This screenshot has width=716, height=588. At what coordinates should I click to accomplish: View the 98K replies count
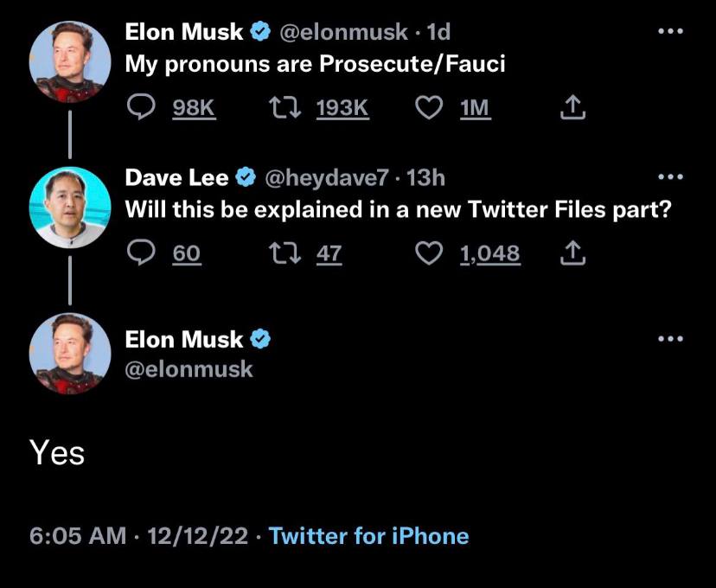[x=194, y=108]
